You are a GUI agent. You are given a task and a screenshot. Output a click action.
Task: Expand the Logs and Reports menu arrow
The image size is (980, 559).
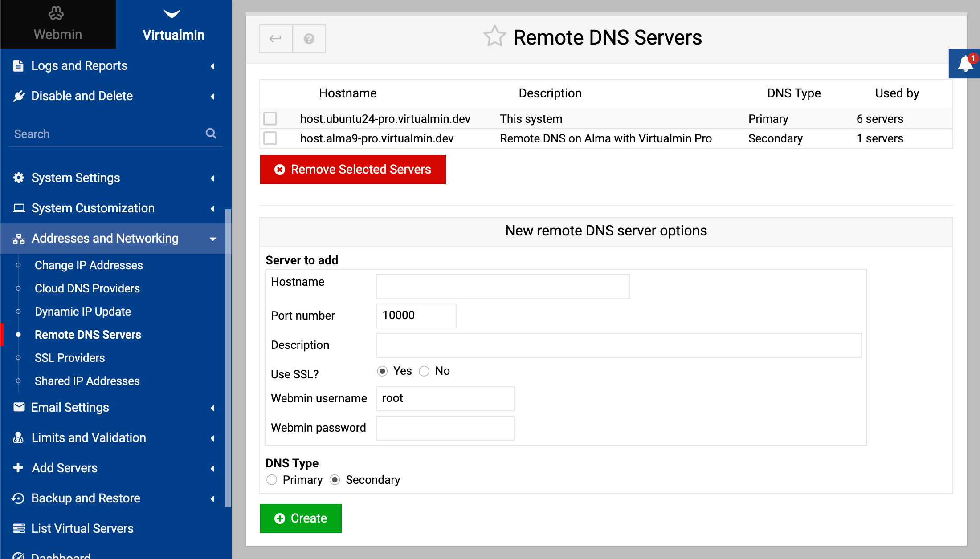[212, 66]
